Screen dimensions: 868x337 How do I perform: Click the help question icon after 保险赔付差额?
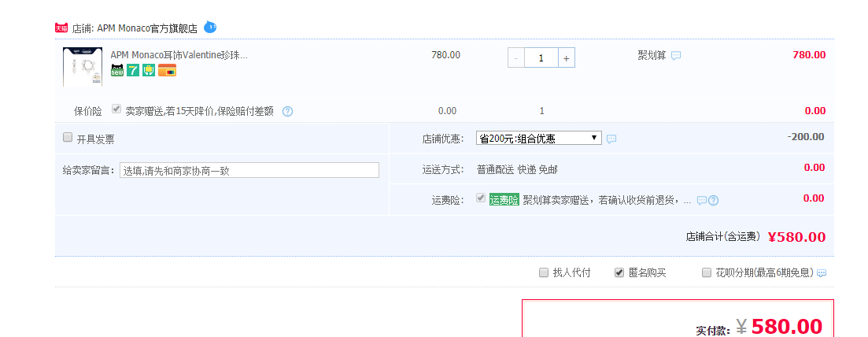287,111
